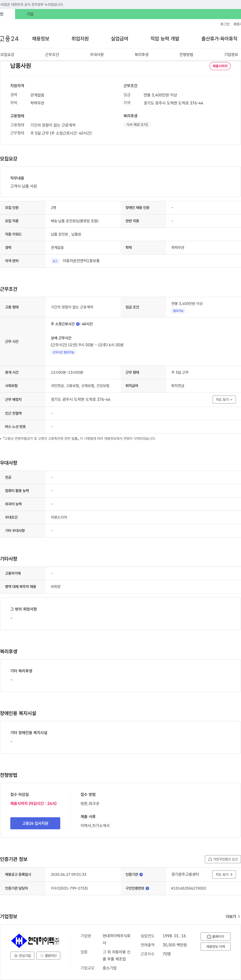Click the help icon next to 구인인증번호

click(x=147, y=888)
